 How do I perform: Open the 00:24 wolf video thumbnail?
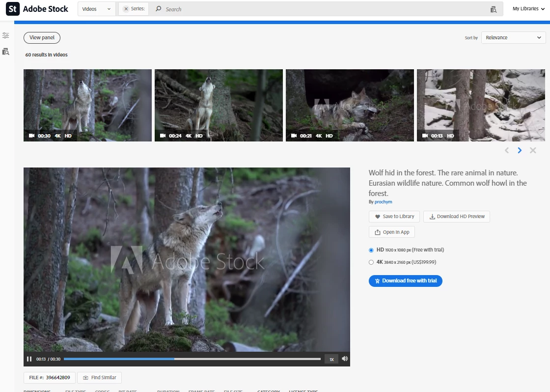pos(219,105)
